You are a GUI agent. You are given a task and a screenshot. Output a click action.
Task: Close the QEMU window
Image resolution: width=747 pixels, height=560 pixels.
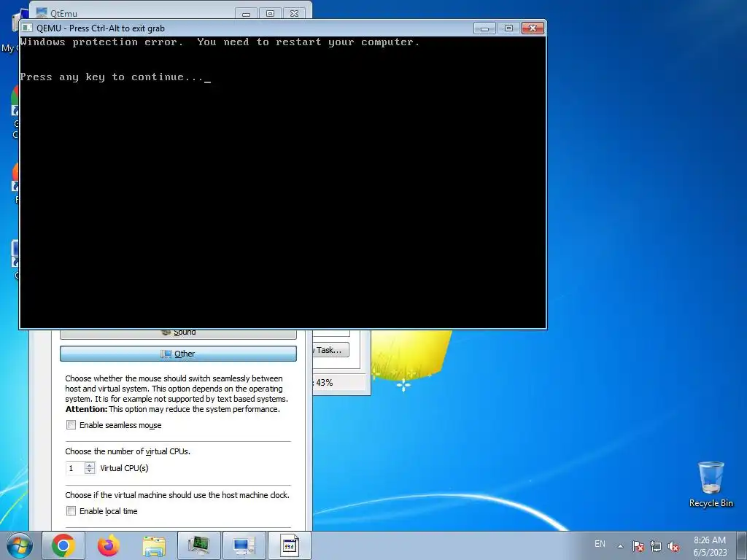(x=533, y=28)
